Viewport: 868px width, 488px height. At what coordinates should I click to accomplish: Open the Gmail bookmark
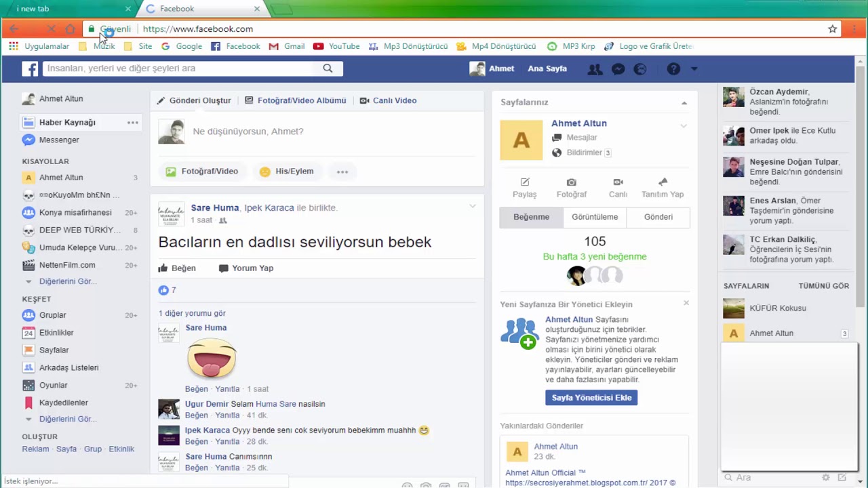point(287,46)
